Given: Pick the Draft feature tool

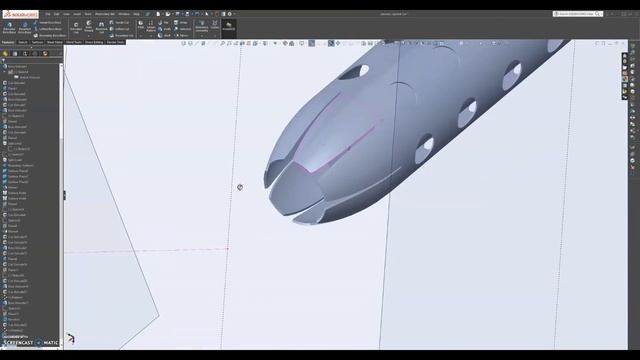Looking at the screenshot, I should coord(164,29).
